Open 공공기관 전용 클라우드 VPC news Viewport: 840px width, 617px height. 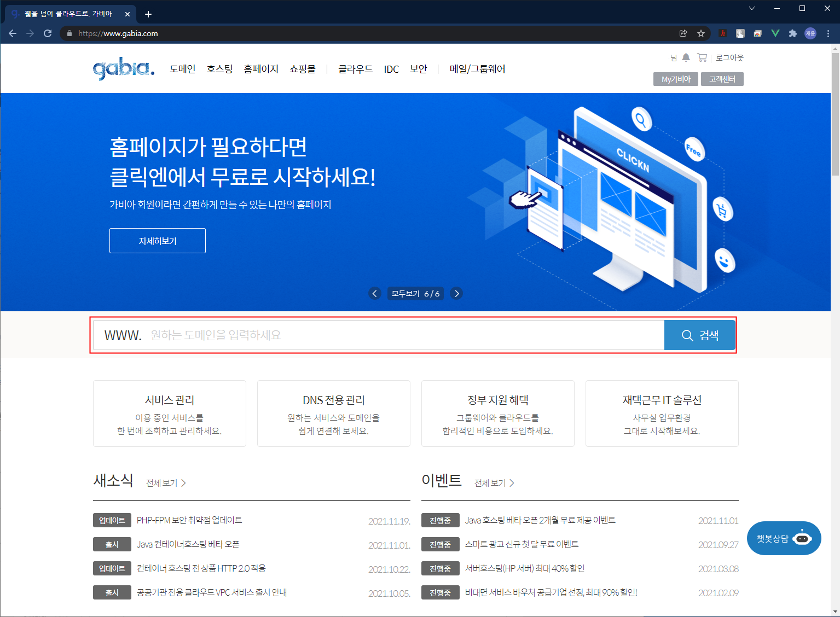point(212,592)
